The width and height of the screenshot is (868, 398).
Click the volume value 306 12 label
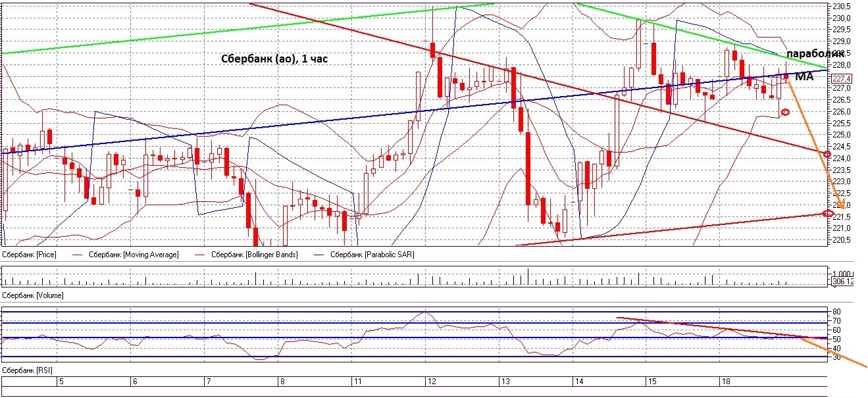click(844, 282)
